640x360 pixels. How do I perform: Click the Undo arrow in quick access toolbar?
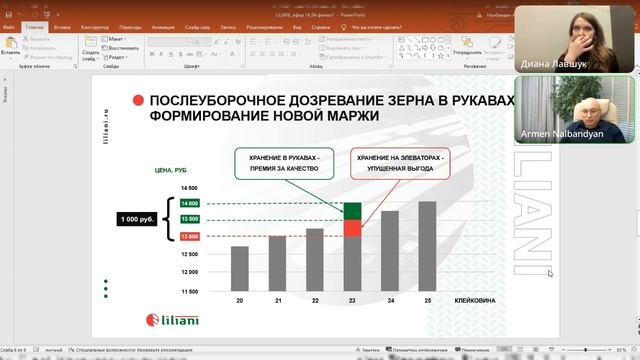(20, 15)
